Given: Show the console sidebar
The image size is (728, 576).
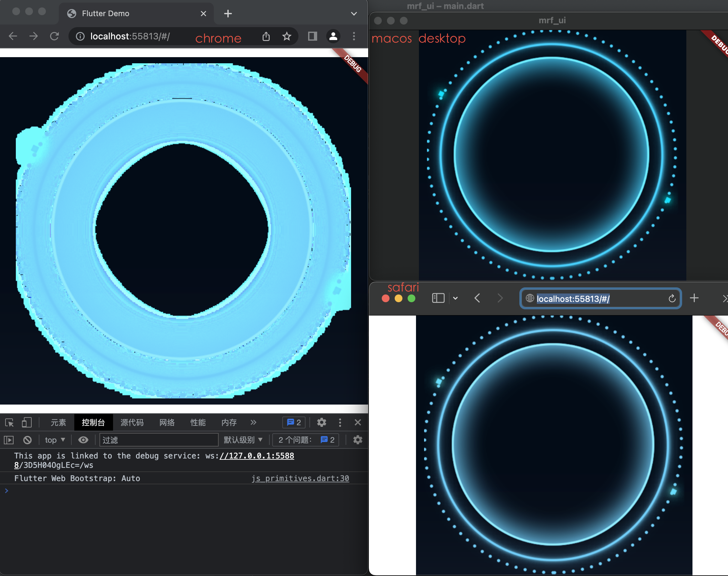Looking at the screenshot, I should (9, 440).
